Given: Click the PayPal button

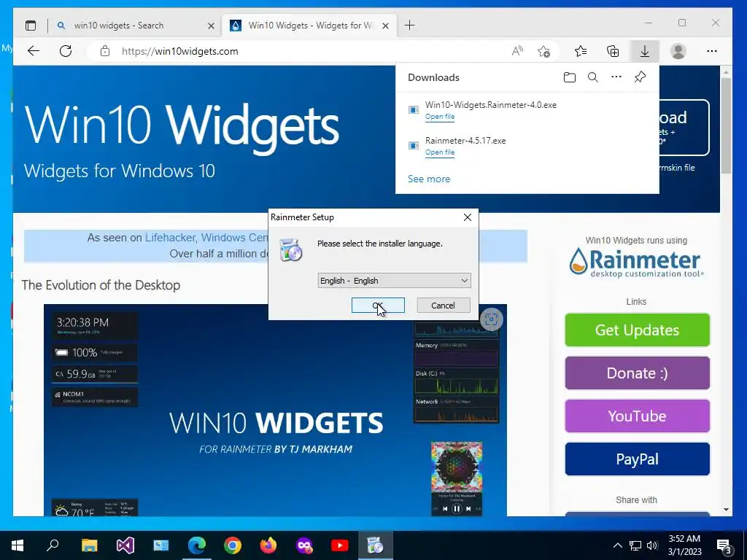Looking at the screenshot, I should pos(637,459).
